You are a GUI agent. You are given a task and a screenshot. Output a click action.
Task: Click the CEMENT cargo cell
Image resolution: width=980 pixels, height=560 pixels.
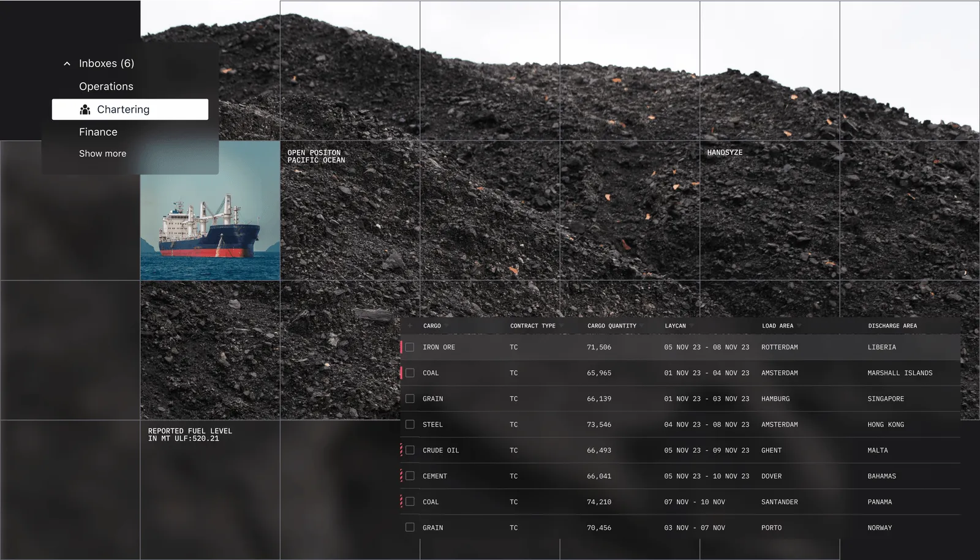point(435,476)
